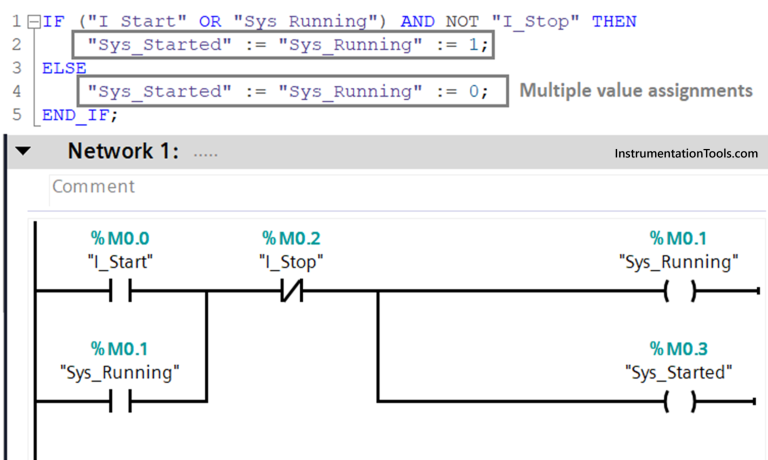Click the Multiple value assignments annotation
This screenshot has height=460, width=768.
click(x=635, y=91)
